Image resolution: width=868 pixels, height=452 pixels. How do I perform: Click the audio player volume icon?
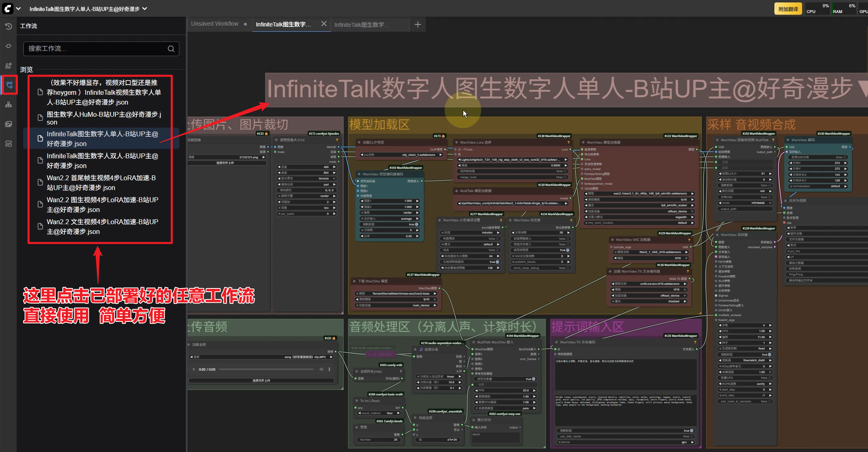point(321,369)
